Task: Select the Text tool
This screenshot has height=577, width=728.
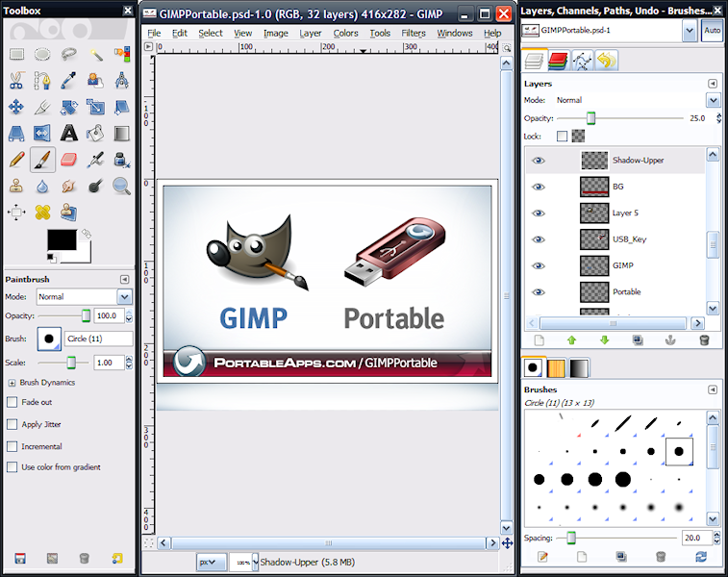Action: [x=69, y=134]
